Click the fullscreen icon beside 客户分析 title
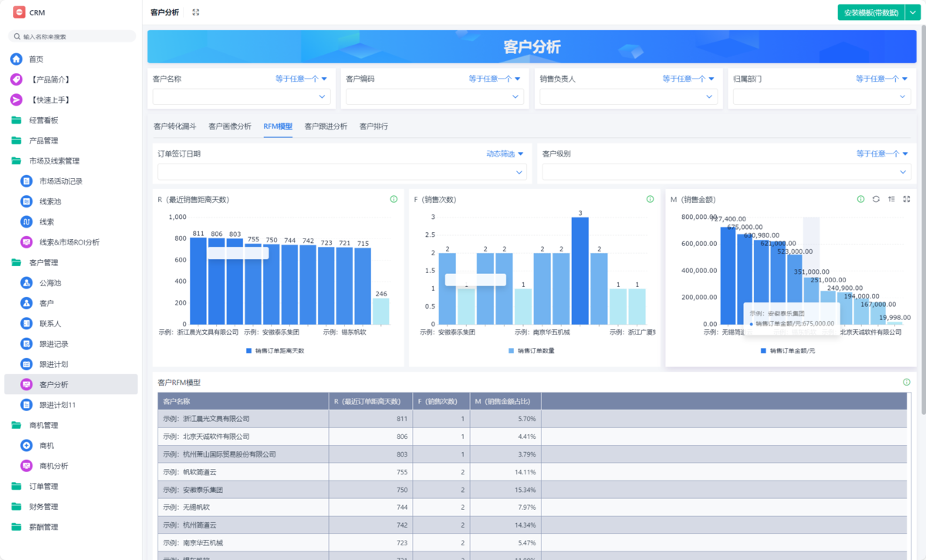The width and height of the screenshot is (926, 560). tap(196, 12)
